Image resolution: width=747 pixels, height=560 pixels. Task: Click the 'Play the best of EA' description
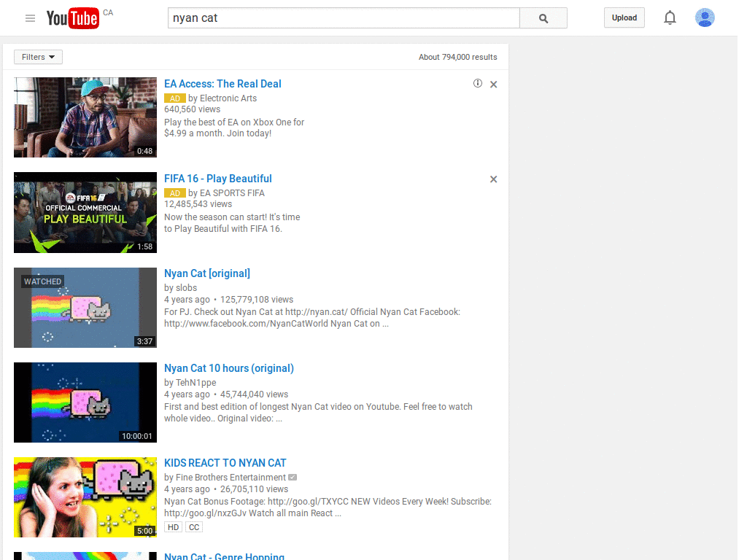[234, 128]
